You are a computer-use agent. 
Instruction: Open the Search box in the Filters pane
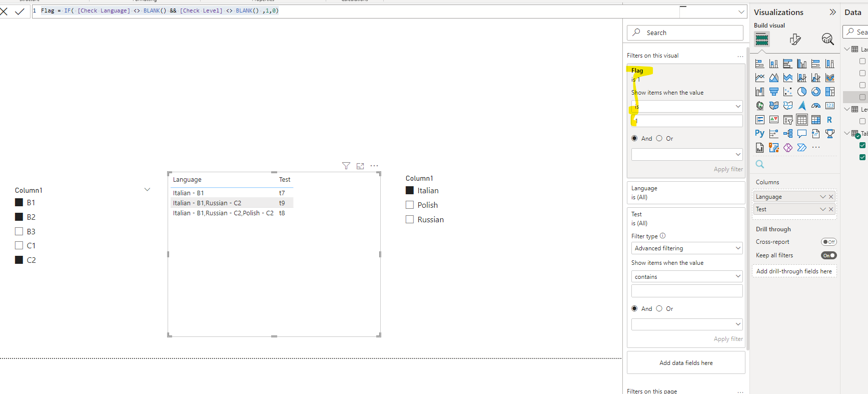(685, 33)
